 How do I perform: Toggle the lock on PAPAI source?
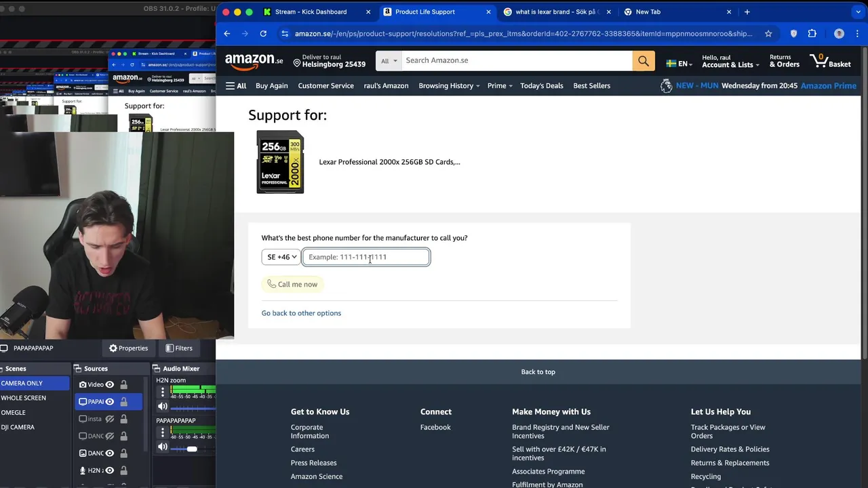click(x=123, y=402)
